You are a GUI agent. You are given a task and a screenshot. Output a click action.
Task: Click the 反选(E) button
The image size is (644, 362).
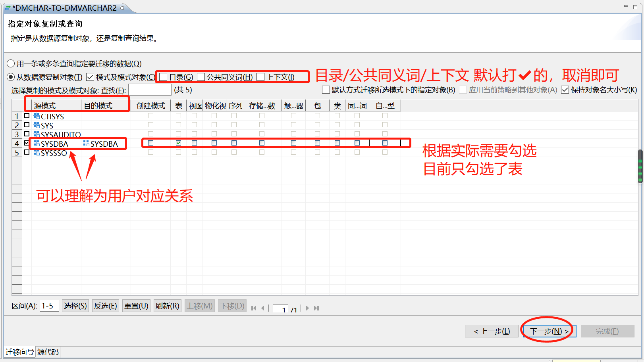(x=105, y=306)
